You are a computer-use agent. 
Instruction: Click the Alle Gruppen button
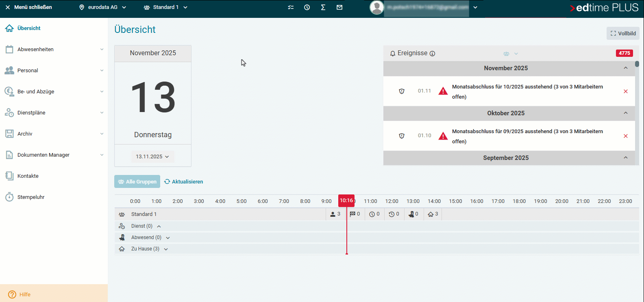pos(137,181)
